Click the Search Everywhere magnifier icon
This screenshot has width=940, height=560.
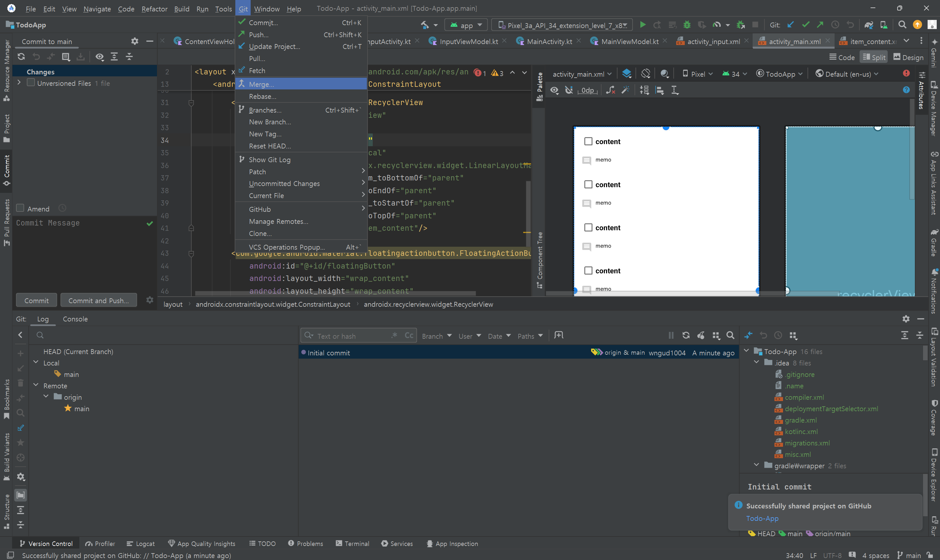tap(902, 25)
